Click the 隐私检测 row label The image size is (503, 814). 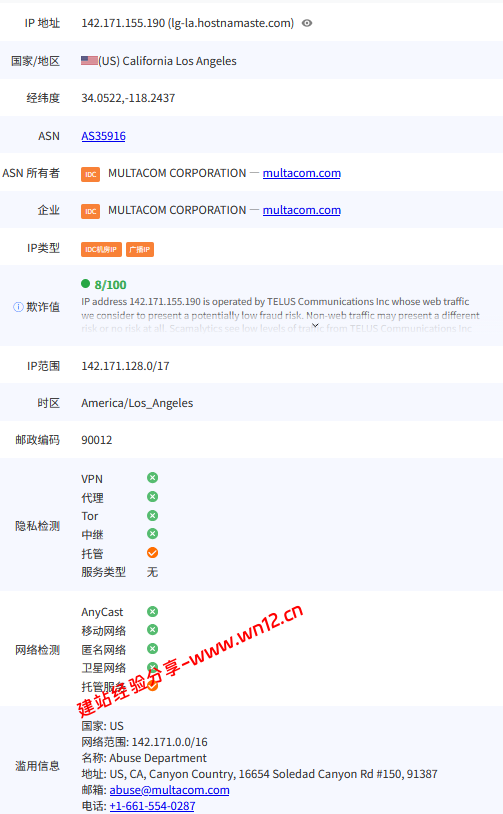[x=37, y=526]
